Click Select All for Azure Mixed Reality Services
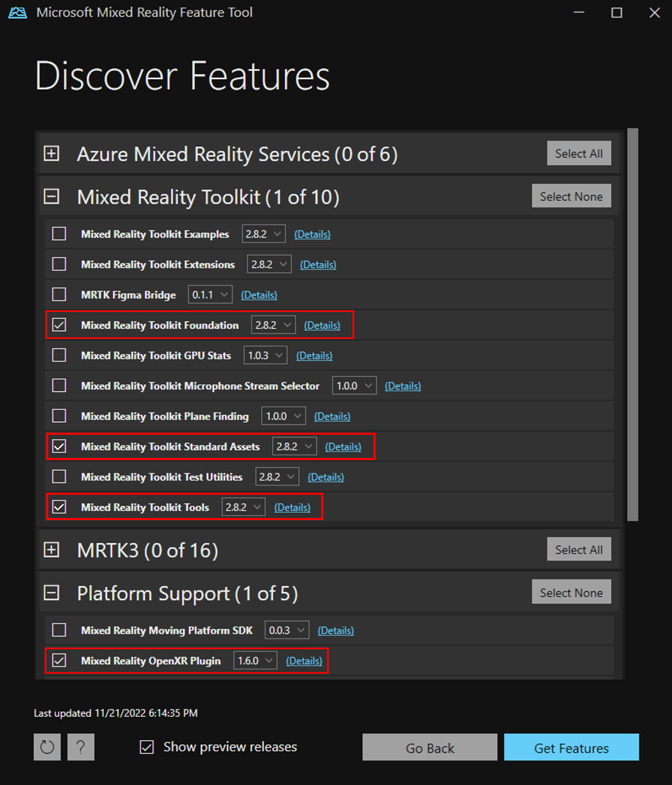The image size is (672, 785). [x=579, y=153]
